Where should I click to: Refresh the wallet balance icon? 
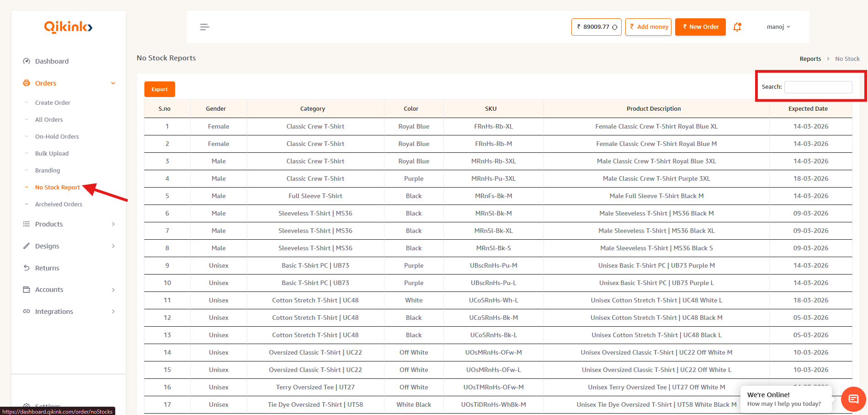pos(615,27)
